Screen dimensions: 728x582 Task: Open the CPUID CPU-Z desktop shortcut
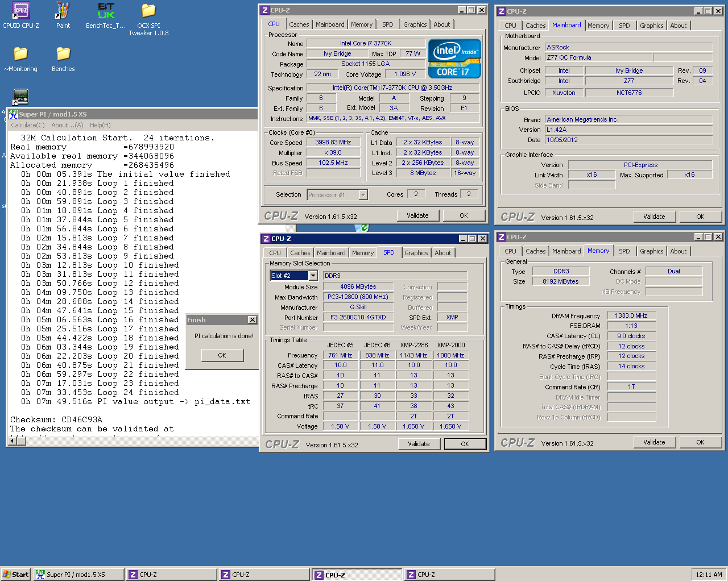point(20,15)
